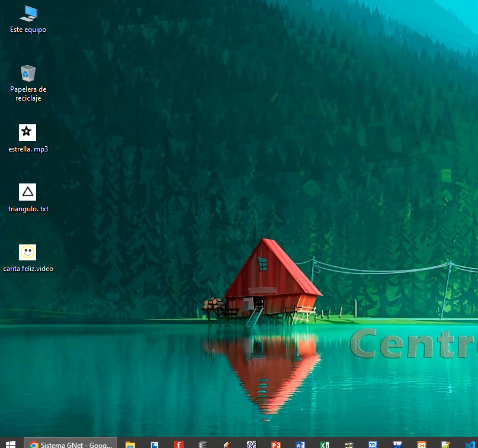The width and height of the screenshot is (478, 448).
Task: Open Papelera de reciclaje
Action: click(28, 73)
